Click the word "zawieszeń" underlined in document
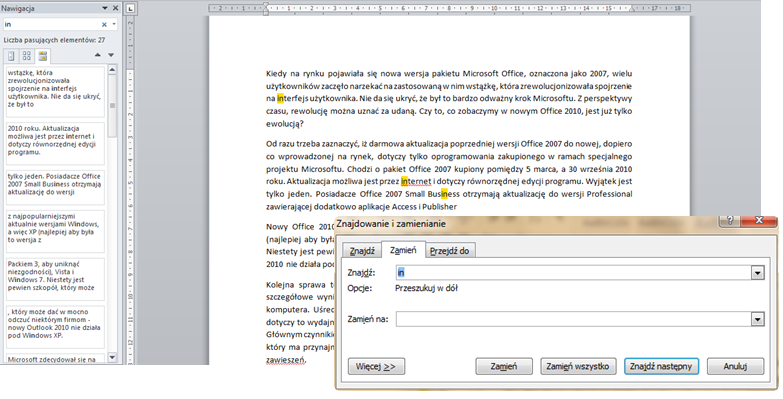This screenshot has width=783, height=399. click(x=285, y=360)
